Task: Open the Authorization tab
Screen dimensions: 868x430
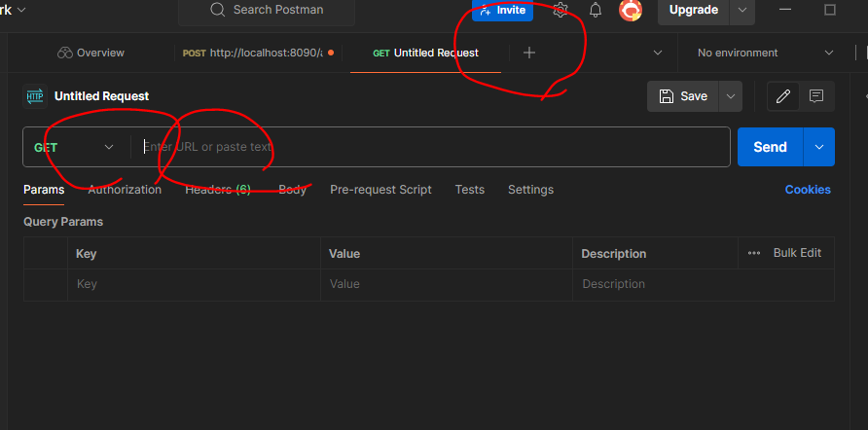Action: tap(125, 190)
